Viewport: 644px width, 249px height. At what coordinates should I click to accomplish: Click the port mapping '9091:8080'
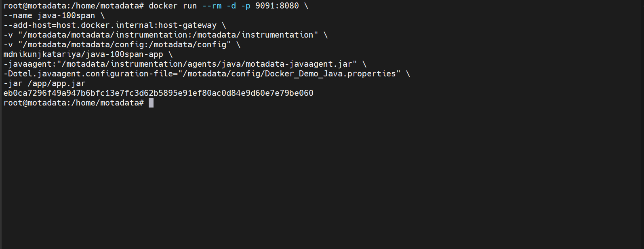(x=277, y=6)
